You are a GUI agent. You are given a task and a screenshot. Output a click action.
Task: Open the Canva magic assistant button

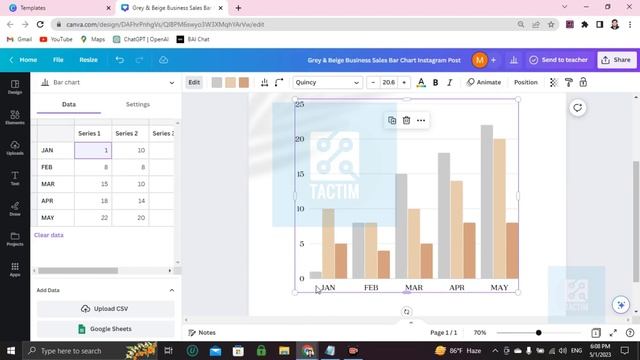pos(621,305)
